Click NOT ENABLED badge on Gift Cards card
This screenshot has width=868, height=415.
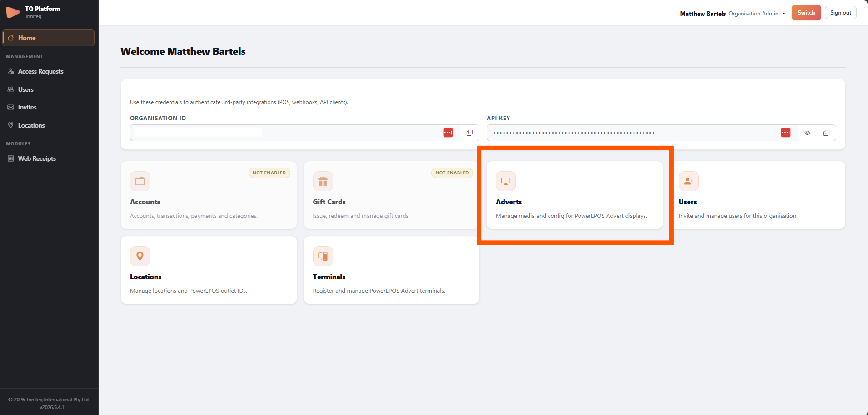pos(452,173)
